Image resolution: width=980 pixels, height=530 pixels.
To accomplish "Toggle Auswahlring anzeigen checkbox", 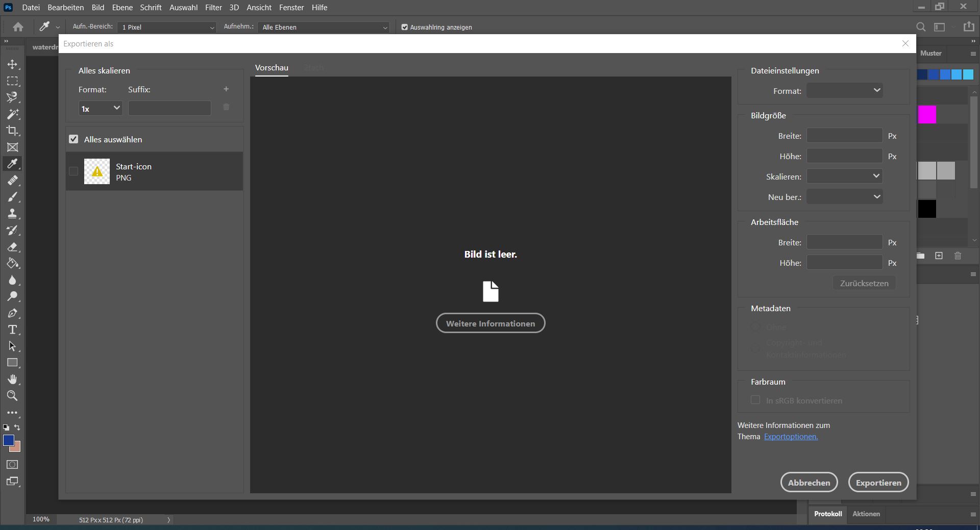I will tap(405, 28).
